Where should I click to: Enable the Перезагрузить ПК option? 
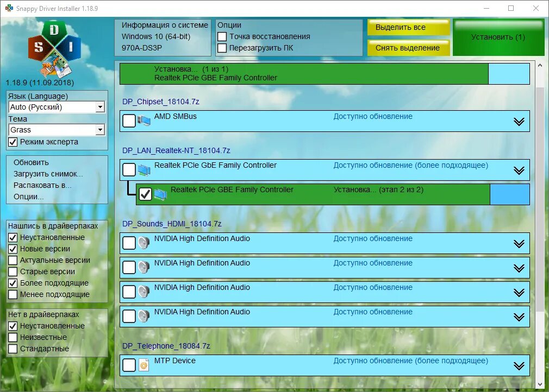(222, 48)
